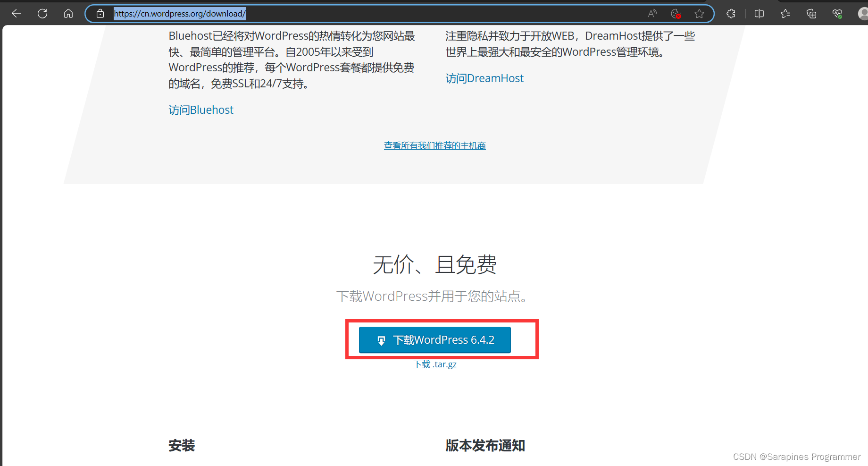Open the Favorites list
This screenshot has width=868, height=466.
[x=785, y=14]
